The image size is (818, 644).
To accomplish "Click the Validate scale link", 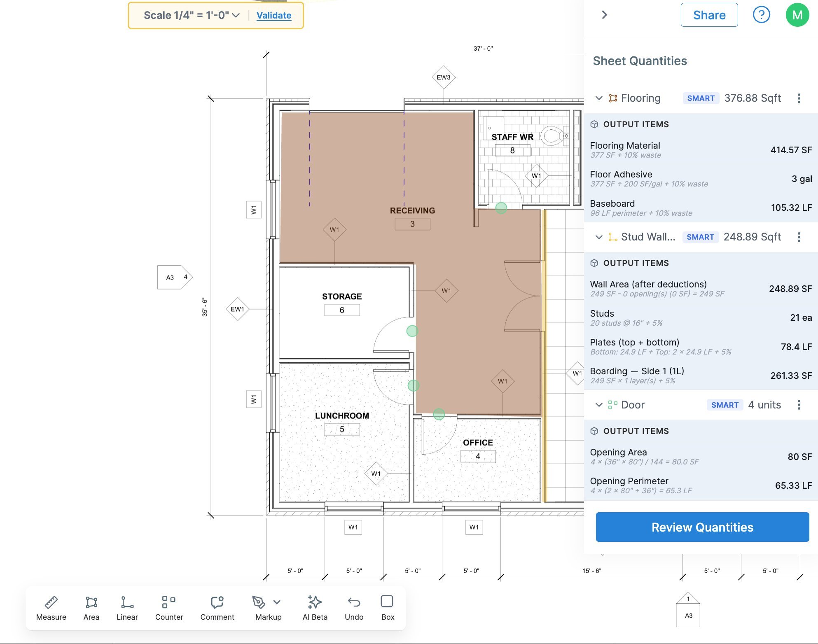I will tap(273, 16).
